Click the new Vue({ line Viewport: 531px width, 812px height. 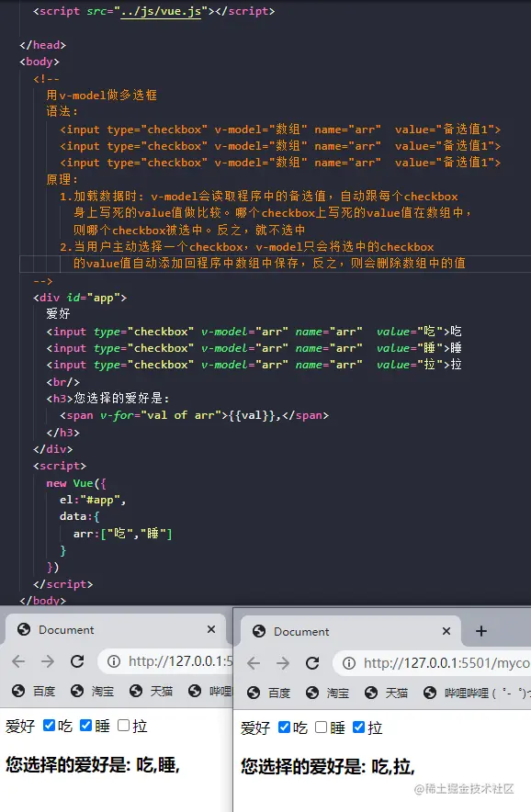76,483
